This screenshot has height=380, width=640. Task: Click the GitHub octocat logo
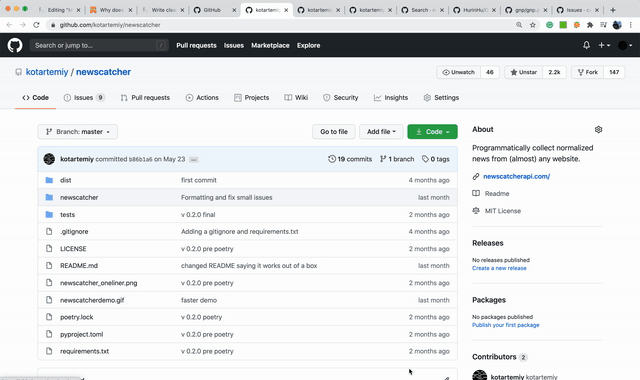(x=15, y=45)
